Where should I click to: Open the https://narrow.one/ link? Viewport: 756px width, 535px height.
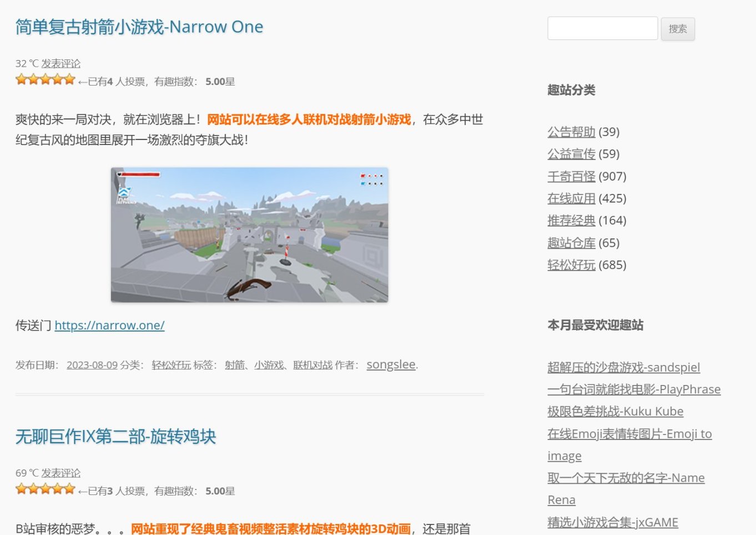click(109, 326)
